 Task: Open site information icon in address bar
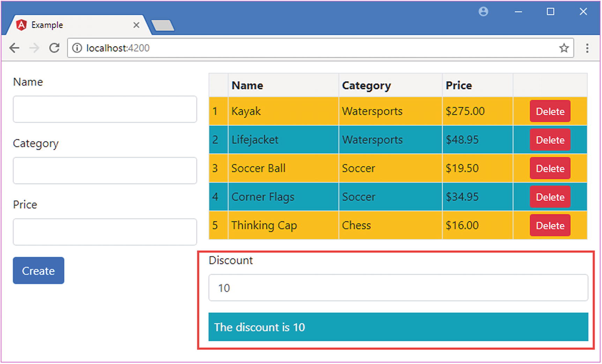[x=77, y=48]
